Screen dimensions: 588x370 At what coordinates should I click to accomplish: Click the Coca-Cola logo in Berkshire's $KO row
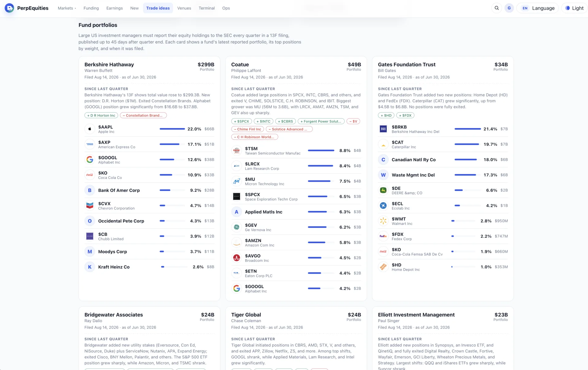[x=90, y=175]
